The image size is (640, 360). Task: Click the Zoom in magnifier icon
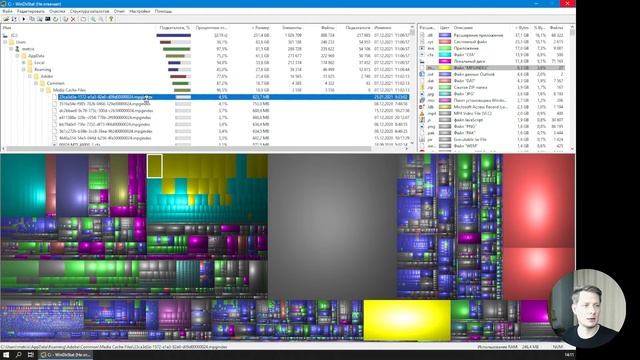93,19
